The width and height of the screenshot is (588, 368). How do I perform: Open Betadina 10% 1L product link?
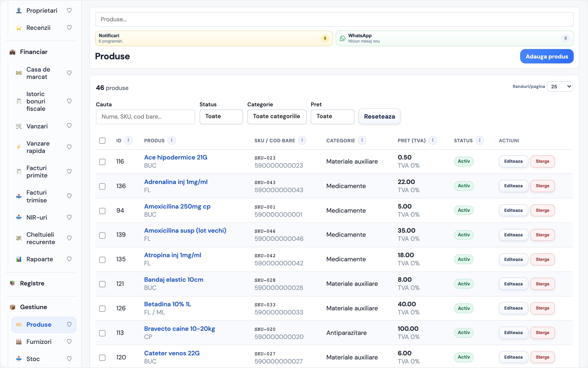(x=168, y=304)
